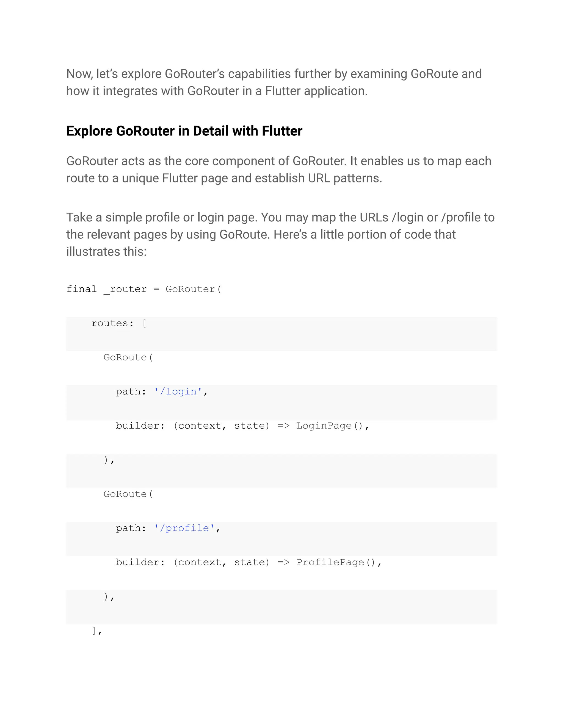Image resolution: width=563 pixels, height=728 pixels.
Task: Click the '/profile' string in code
Action: coord(184,528)
